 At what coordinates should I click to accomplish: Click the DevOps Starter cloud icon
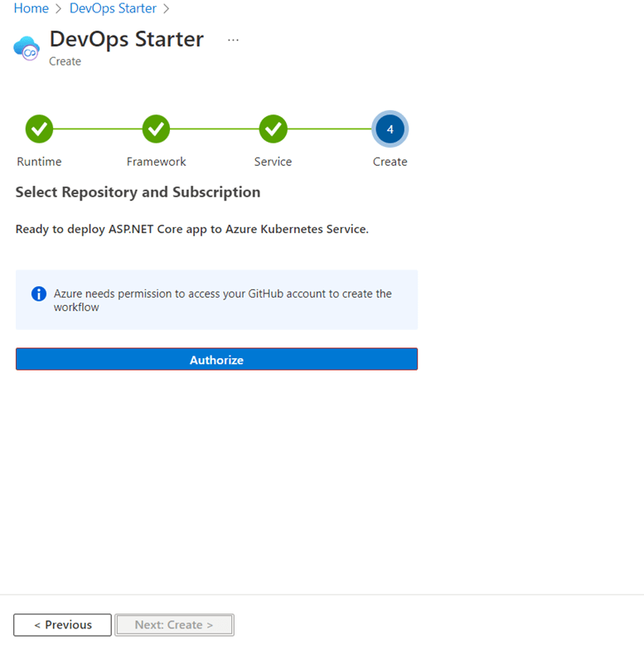pyautogui.click(x=27, y=48)
